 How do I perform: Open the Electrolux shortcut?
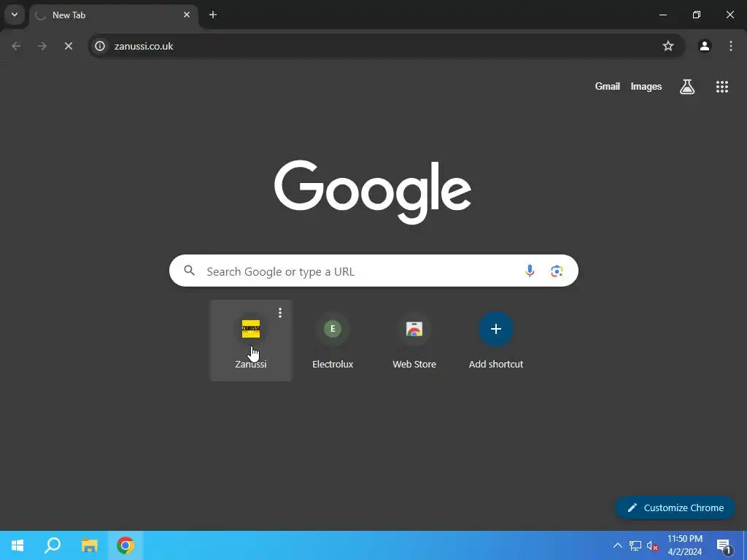click(x=333, y=341)
